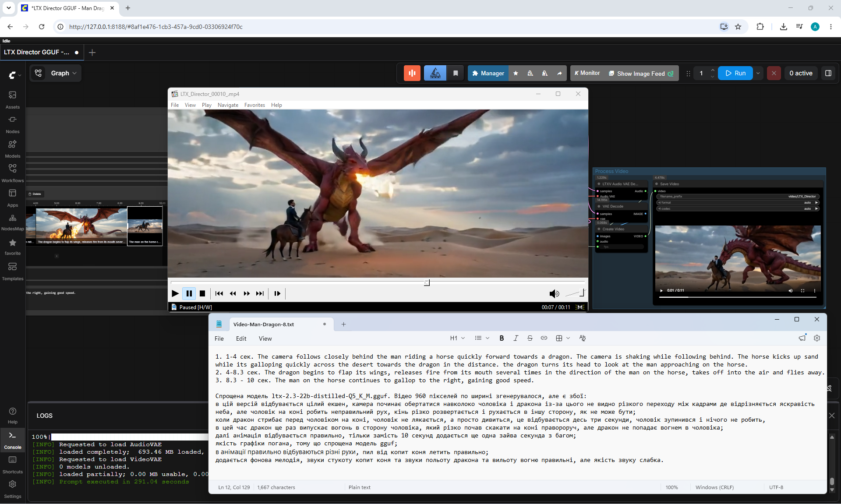Click the share arrow icon in Manager group
Screen dimensions: 841x504
click(x=559, y=73)
